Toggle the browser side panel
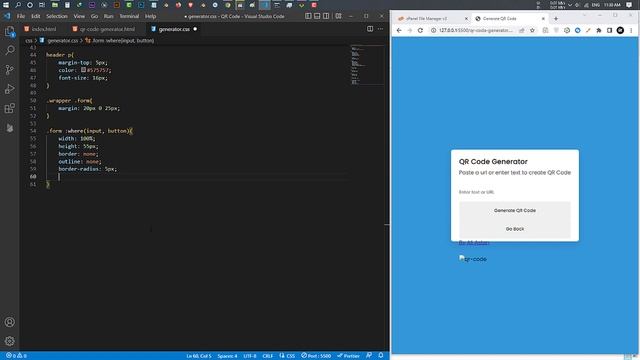 [609, 30]
